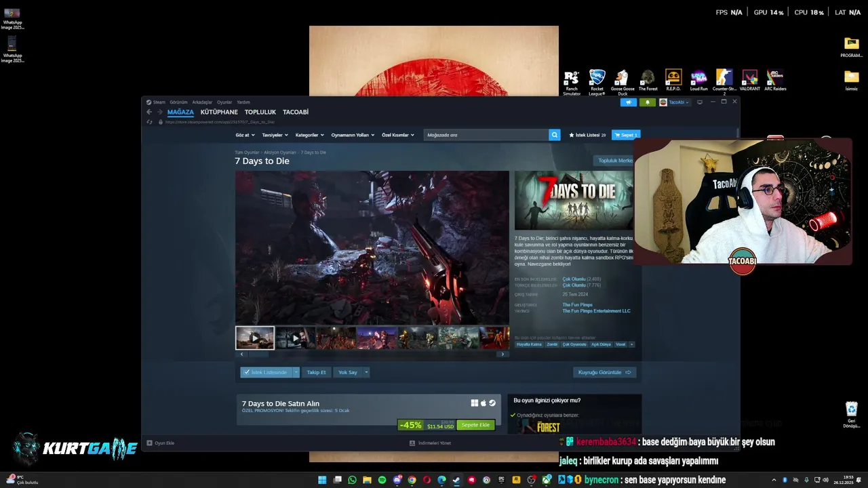The image size is (868, 488).
Task: Expand the Yok Say options arrow
Action: click(367, 372)
